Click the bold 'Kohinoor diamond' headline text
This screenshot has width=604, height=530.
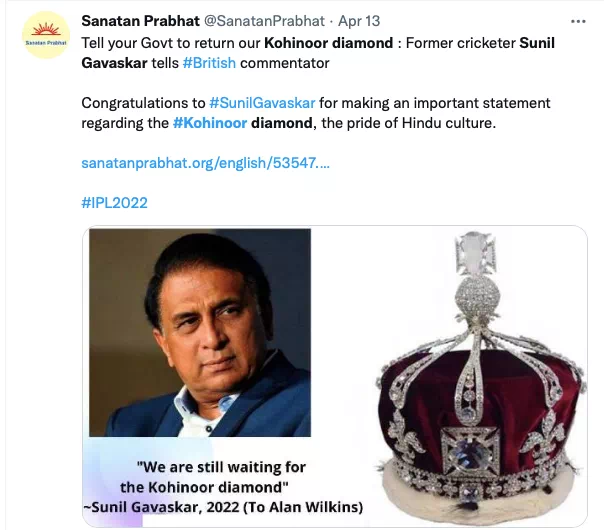(329, 43)
